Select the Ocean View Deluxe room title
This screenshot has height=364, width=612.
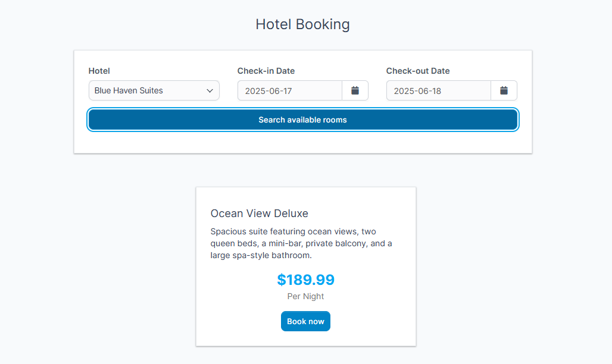pyautogui.click(x=260, y=214)
